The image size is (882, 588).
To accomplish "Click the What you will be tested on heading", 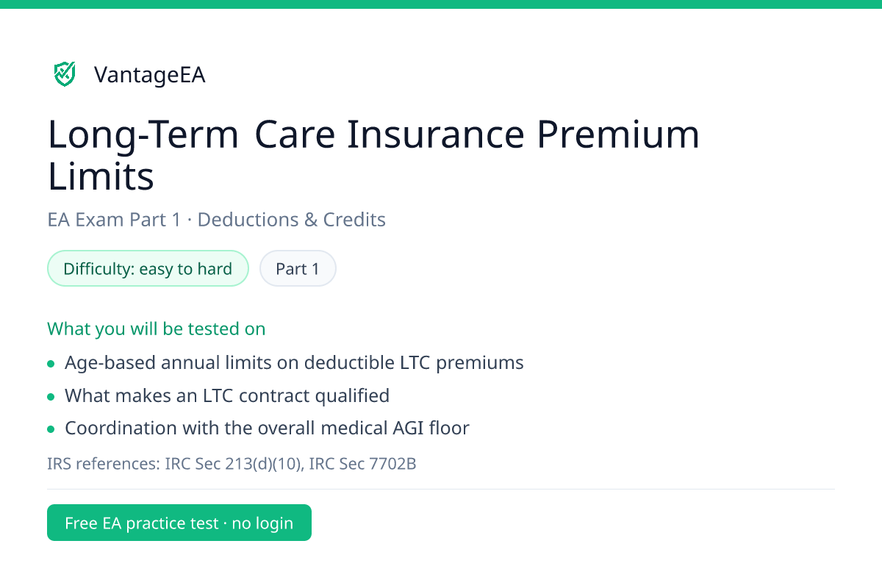I will (157, 329).
